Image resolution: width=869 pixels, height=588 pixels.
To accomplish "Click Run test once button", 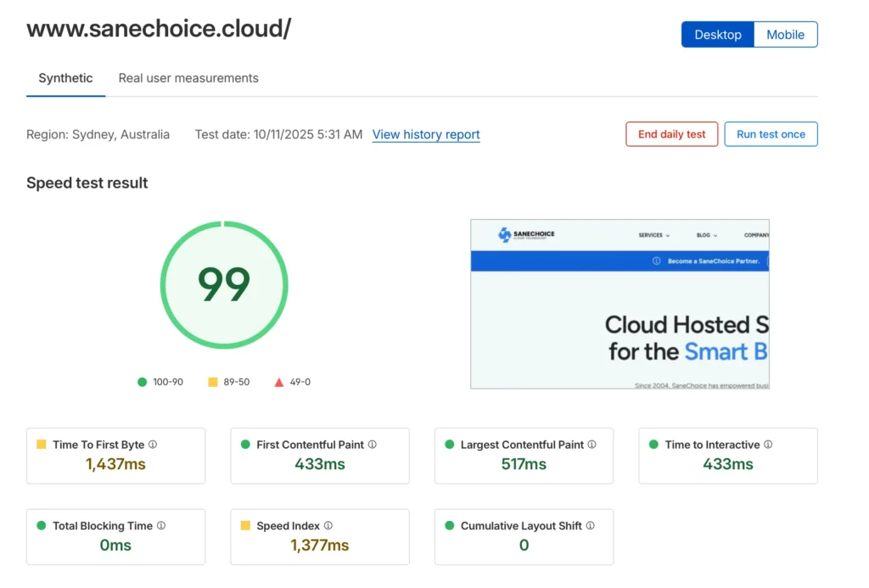I will pos(771,134).
